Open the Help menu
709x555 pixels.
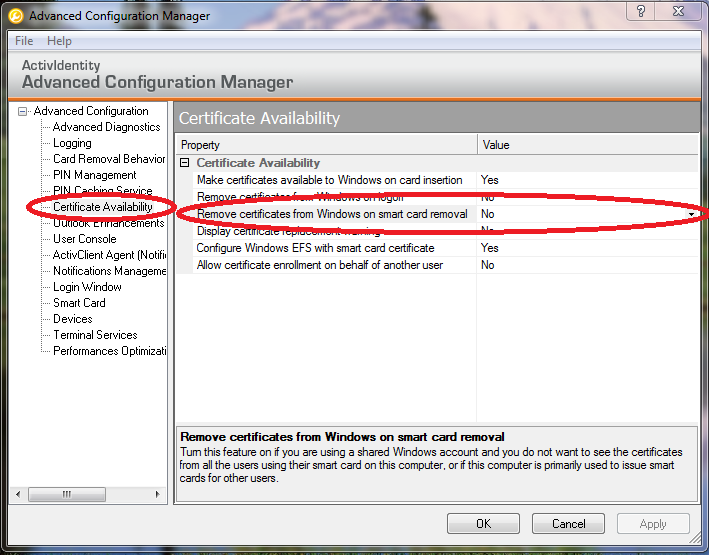[59, 41]
